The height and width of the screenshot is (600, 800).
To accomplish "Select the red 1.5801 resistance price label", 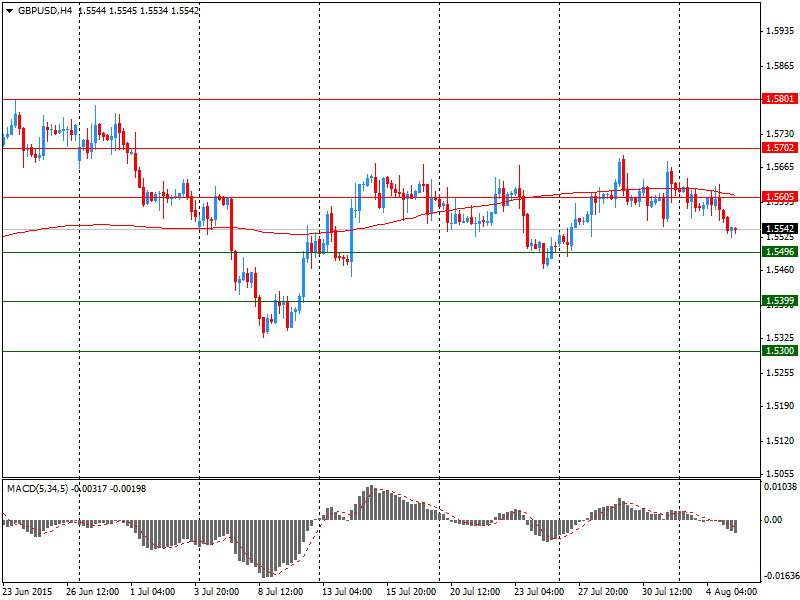I will 780,98.
